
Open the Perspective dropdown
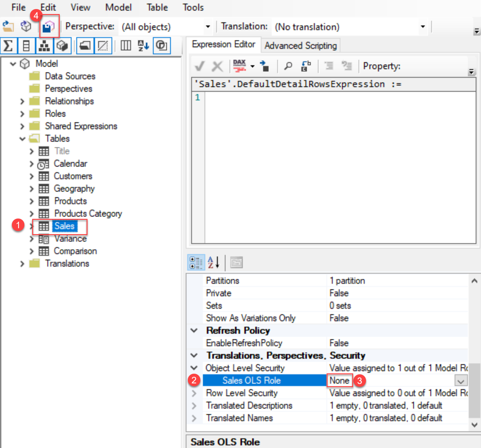pyautogui.click(x=208, y=27)
